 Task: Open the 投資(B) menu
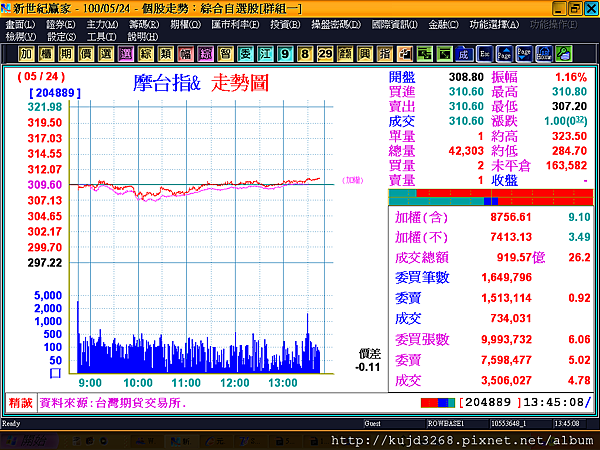coord(285,25)
